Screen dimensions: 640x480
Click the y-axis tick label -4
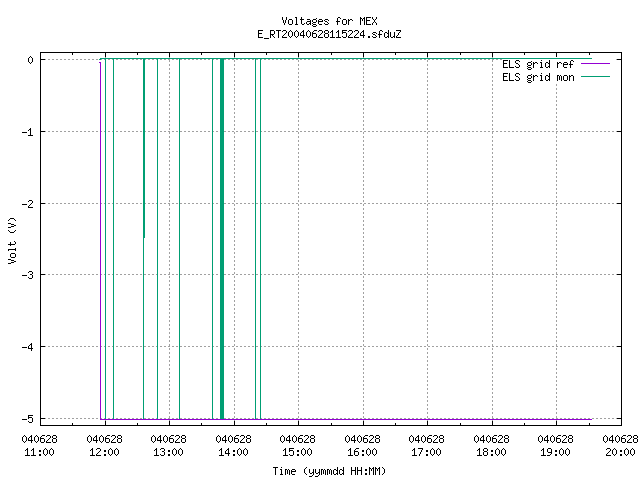[28, 347]
